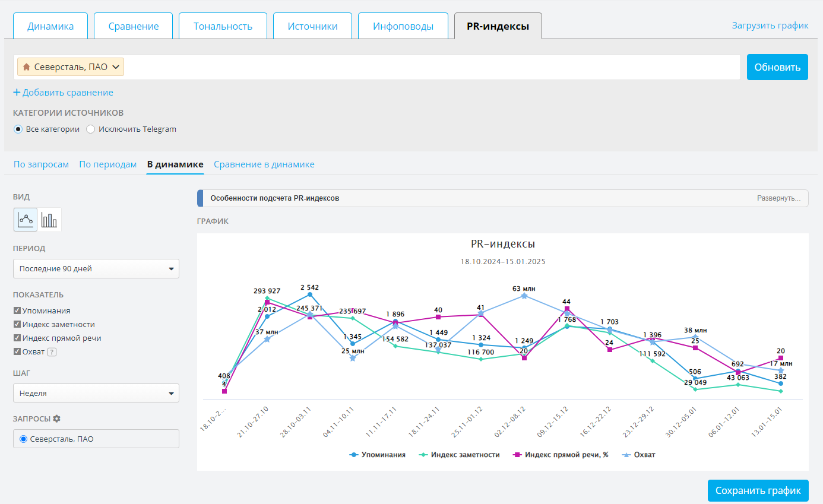The image size is (823, 504).
Task: Select the bar chart view icon
Action: click(49, 220)
